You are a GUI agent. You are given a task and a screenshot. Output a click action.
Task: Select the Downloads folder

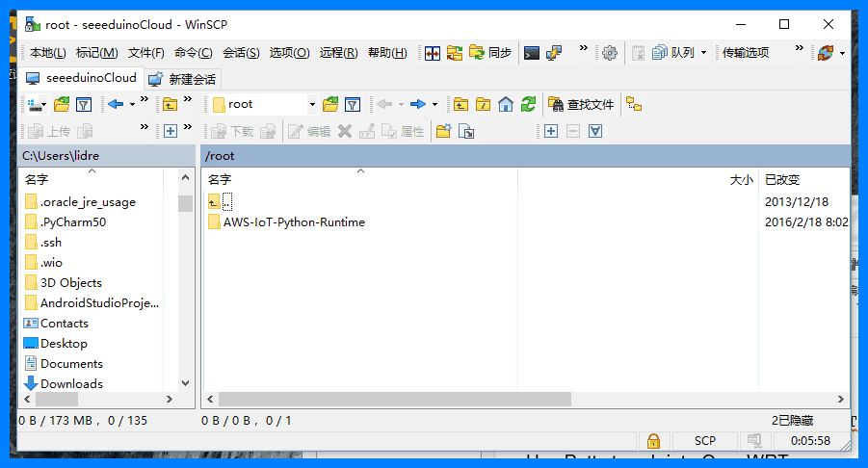pos(64,384)
